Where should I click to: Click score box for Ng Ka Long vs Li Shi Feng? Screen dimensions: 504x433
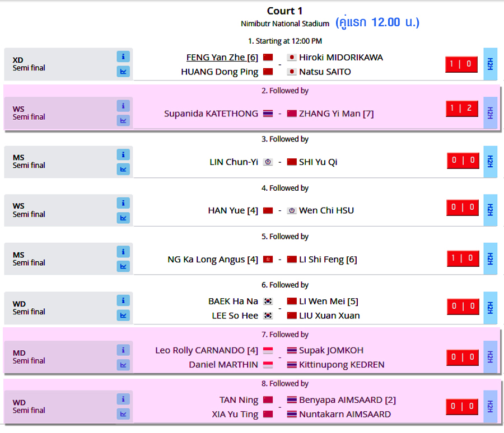point(463,258)
